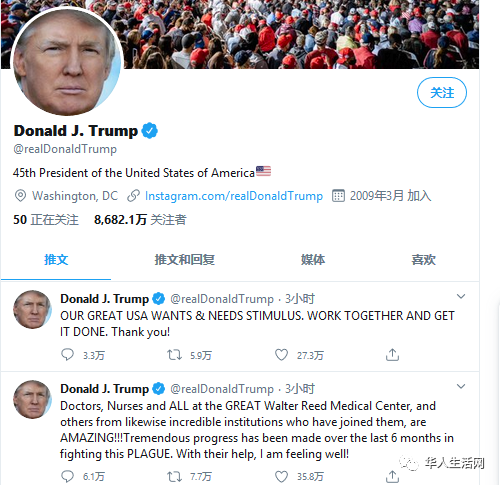Open Instagram.com/realDonaldTrump link
500x485 pixels.
pyautogui.click(x=234, y=196)
